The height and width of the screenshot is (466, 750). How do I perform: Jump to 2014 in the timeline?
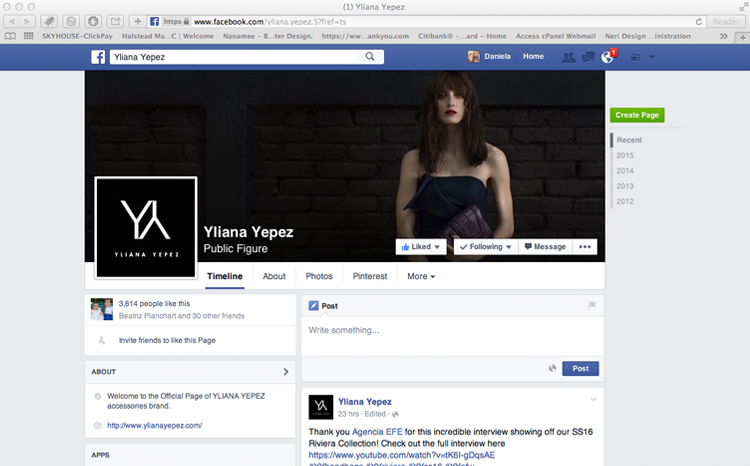625,171
